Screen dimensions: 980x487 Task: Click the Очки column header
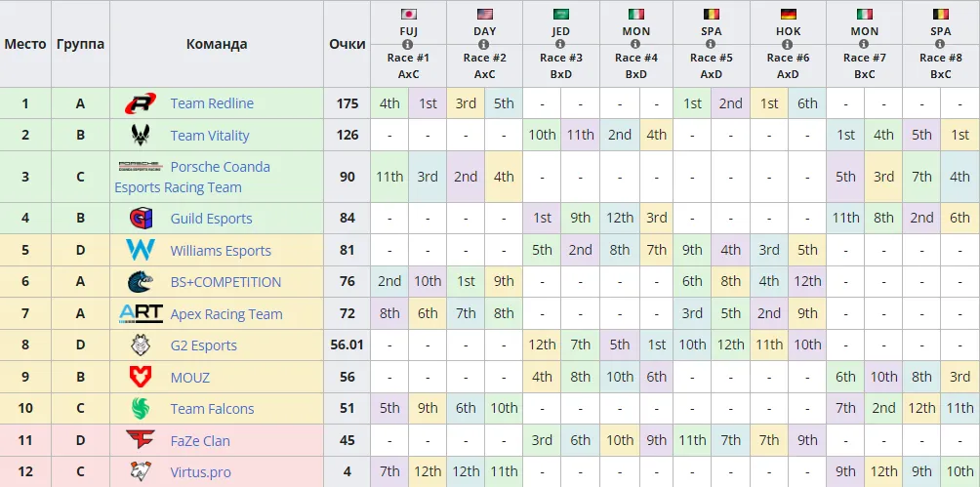point(347,44)
